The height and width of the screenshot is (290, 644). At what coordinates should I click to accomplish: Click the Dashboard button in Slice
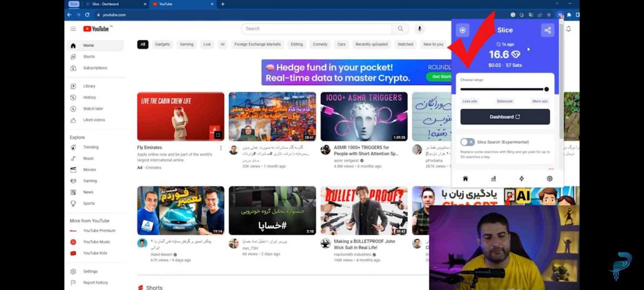pyautogui.click(x=505, y=117)
